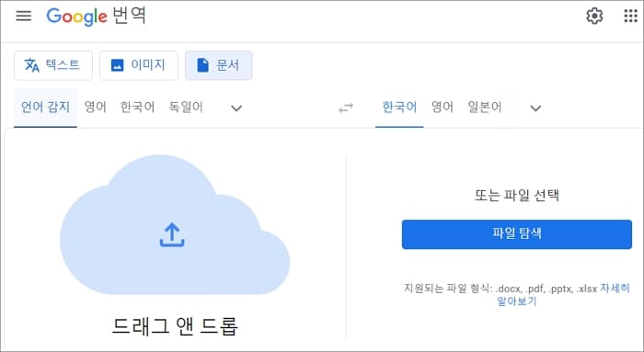Open the hamburger main menu
The height and width of the screenshot is (352, 644).
23,16
